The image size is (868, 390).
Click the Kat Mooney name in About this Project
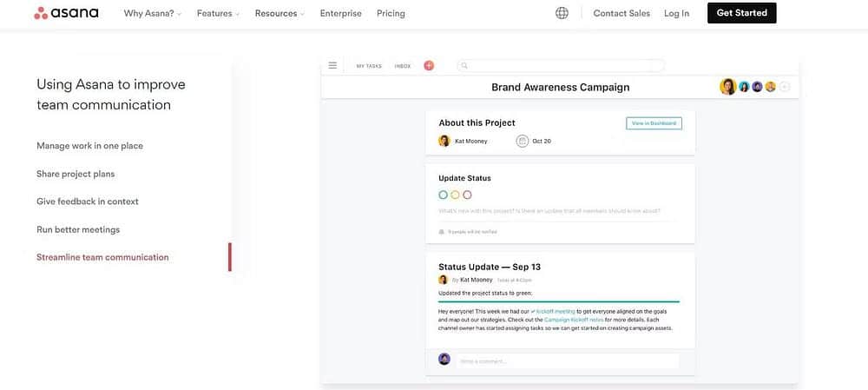[471, 142]
